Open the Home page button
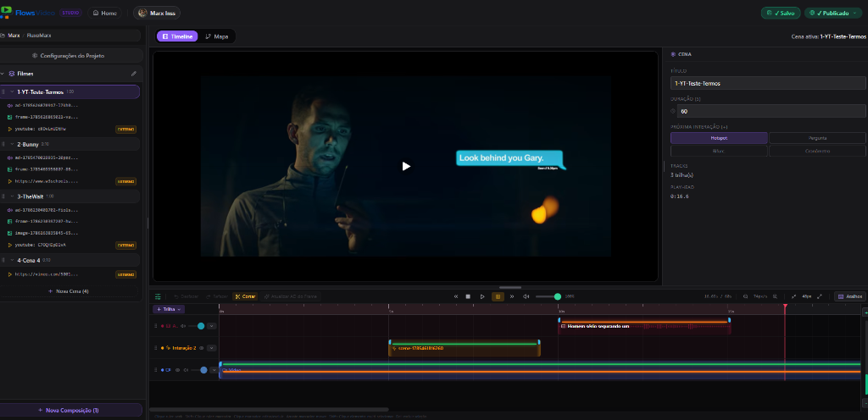This screenshot has width=868, height=420. 104,13
